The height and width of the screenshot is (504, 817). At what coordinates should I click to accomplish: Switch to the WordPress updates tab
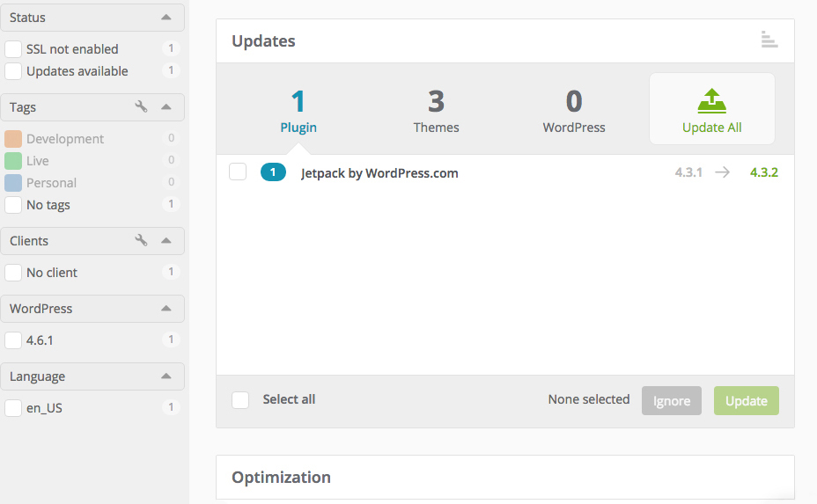point(574,110)
